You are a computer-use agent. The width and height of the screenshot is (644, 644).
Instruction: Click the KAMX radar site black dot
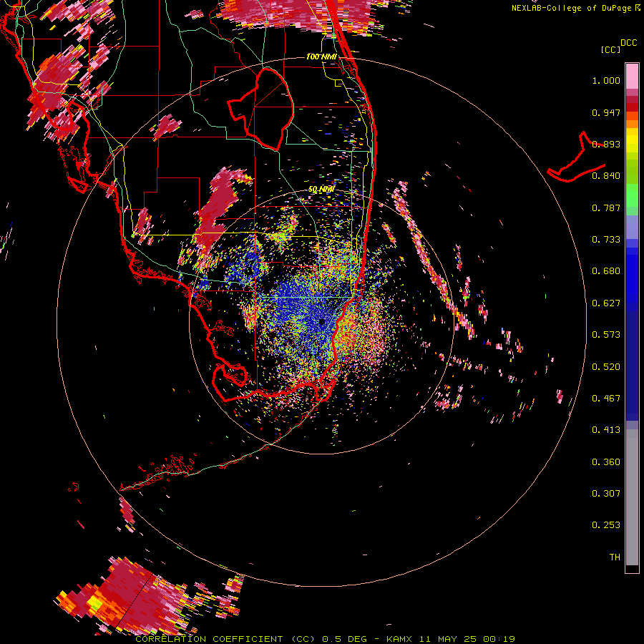click(x=322, y=322)
